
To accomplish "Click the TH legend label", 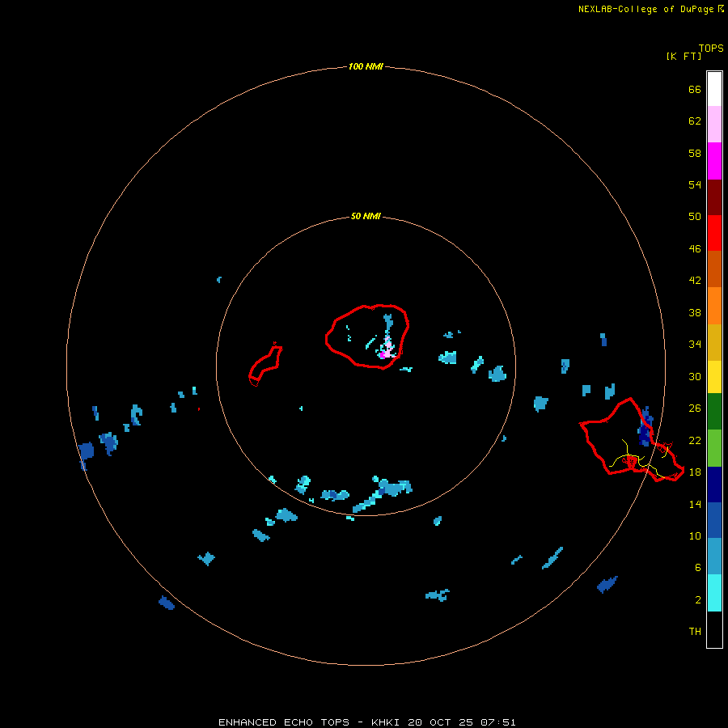I will coord(695,631).
